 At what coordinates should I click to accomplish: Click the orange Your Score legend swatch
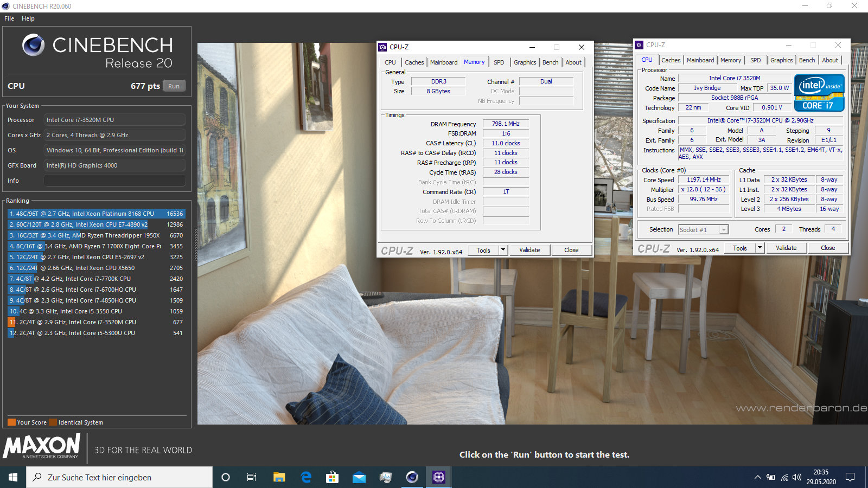click(x=11, y=422)
